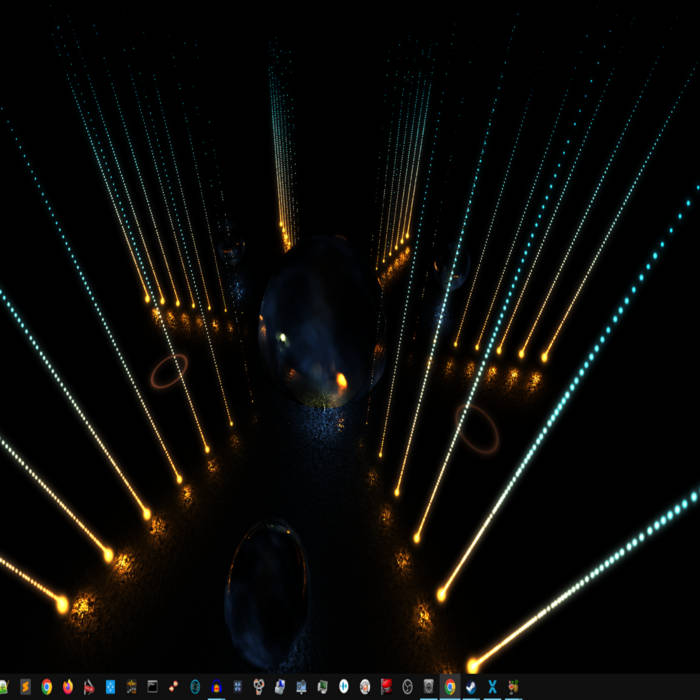The image size is (700, 700).
Task: Launch Chrome using the icon beside Firefox
Action: pyautogui.click(x=46, y=687)
